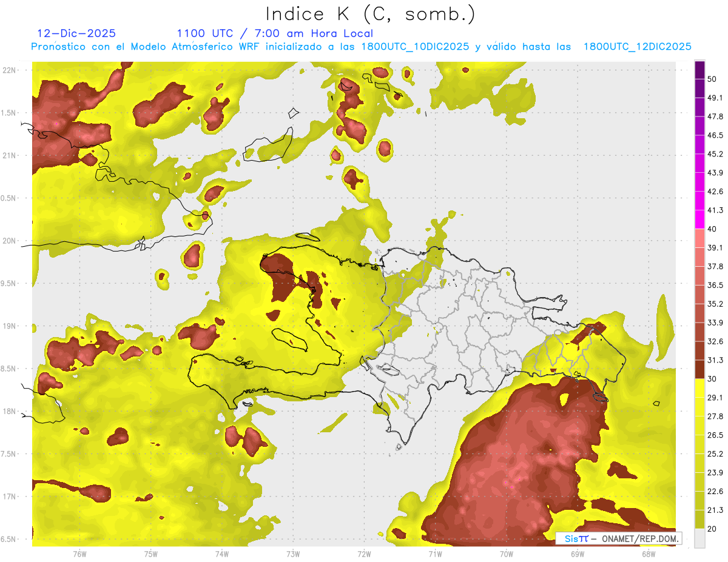Click the "69W" longitude label
Viewport: 728px width, 562px height.
578,554
